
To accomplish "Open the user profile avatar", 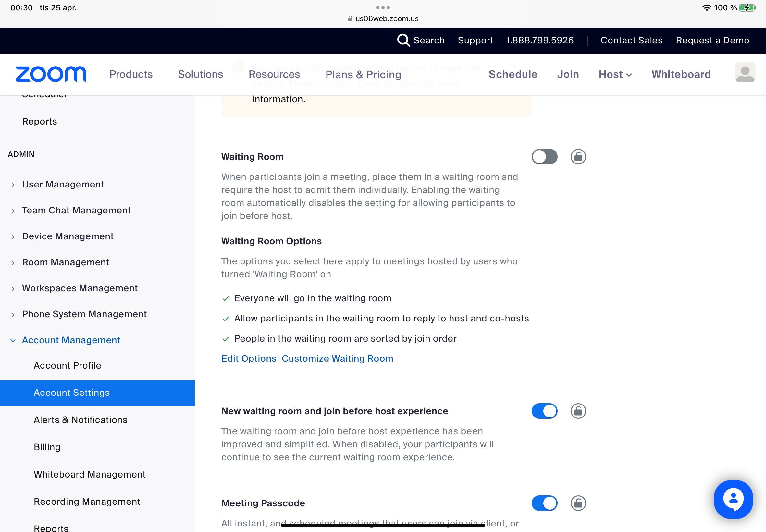I will pos(745,72).
